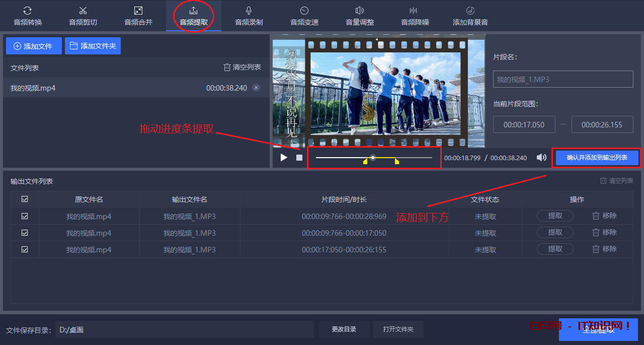The image size is (644, 345).
Task: Select the 音频变速 speed change tool
Action: coord(304,16)
